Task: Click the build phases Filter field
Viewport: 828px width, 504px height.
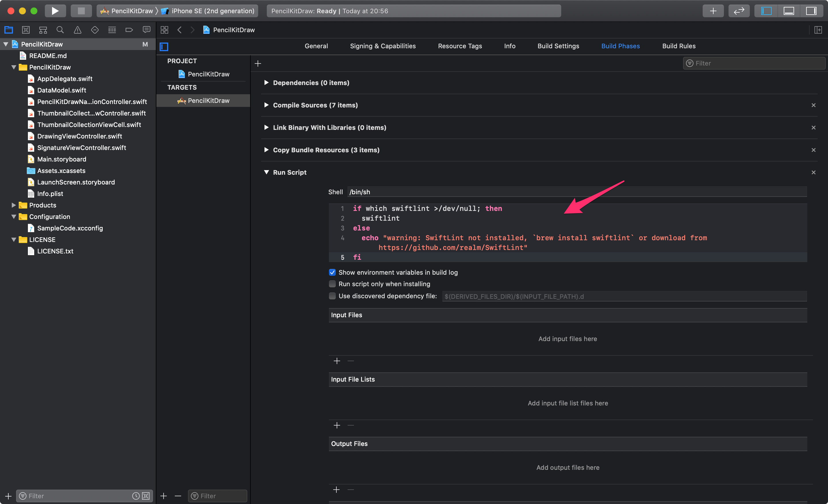Action: point(754,64)
